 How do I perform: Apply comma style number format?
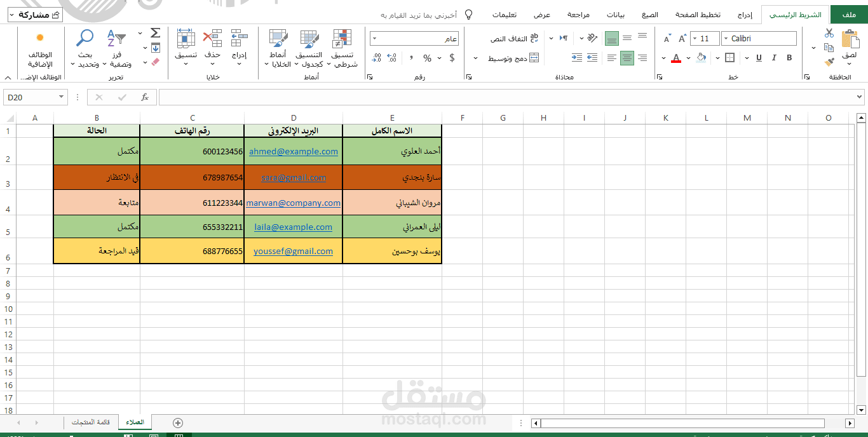(x=411, y=58)
